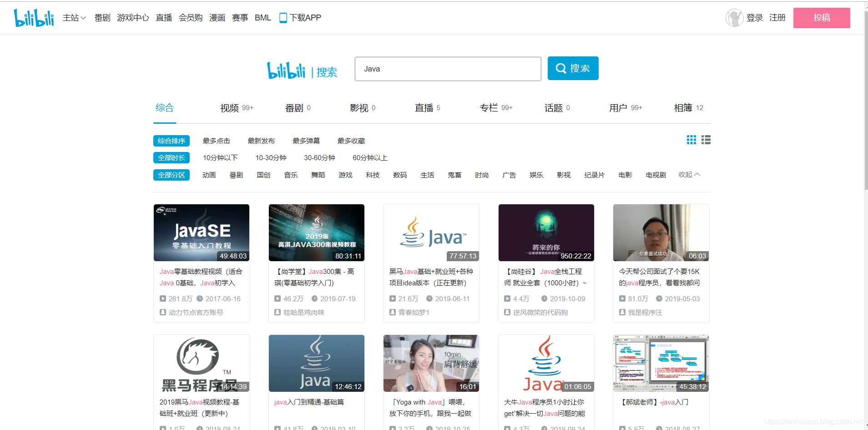Open 将来的你 thumbnail with 950:22:22 duration

(546, 233)
